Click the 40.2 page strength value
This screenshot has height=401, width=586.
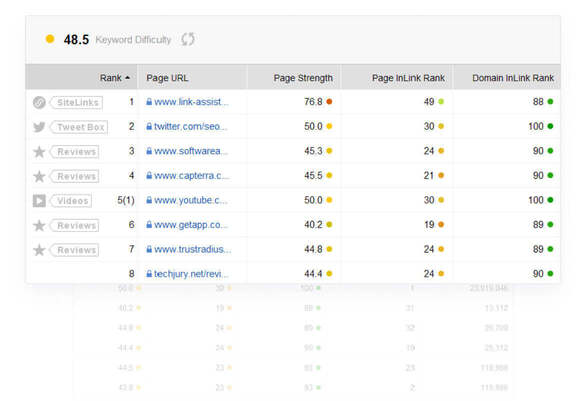click(x=313, y=225)
